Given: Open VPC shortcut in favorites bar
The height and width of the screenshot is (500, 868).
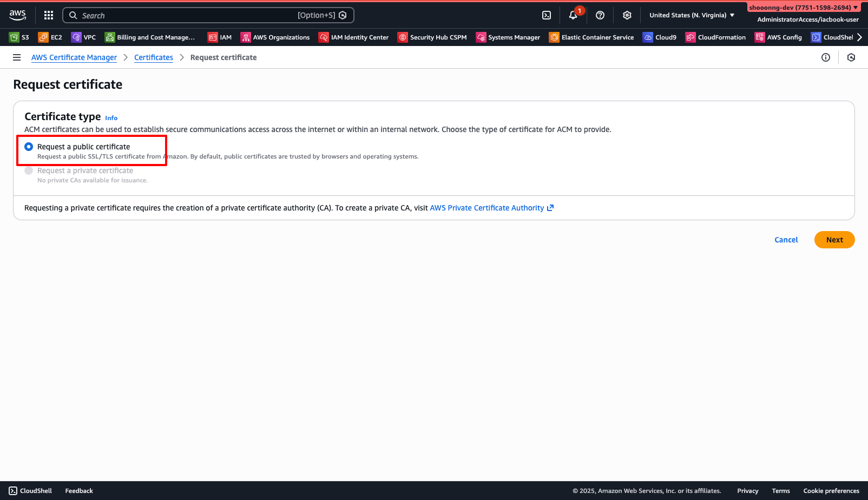Looking at the screenshot, I should [84, 37].
